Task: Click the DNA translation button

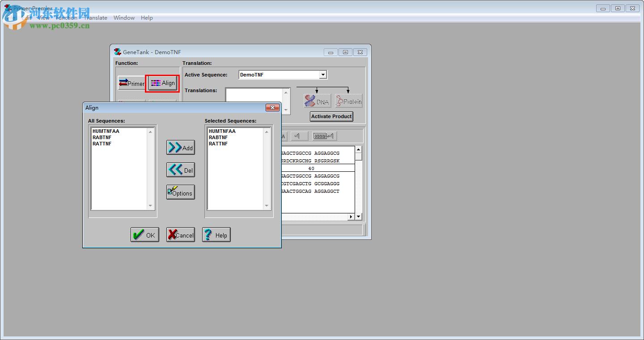Action: point(317,101)
